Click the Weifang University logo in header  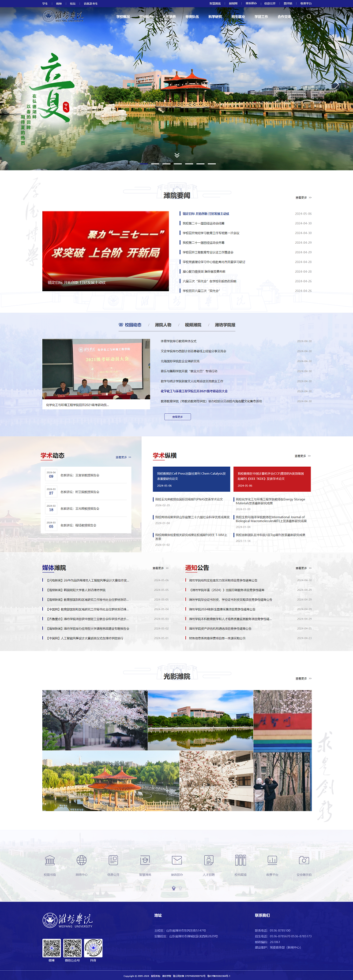[63, 17]
